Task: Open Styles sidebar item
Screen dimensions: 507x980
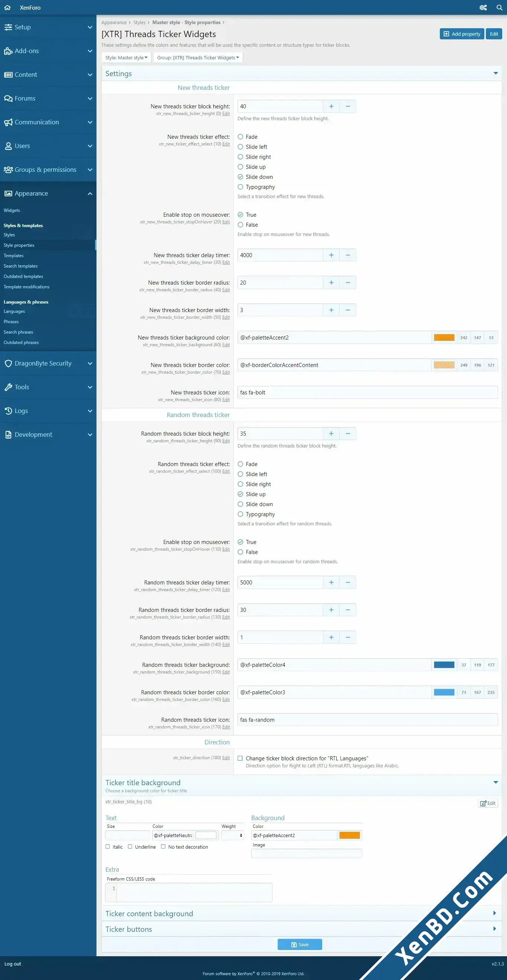Action: point(10,235)
